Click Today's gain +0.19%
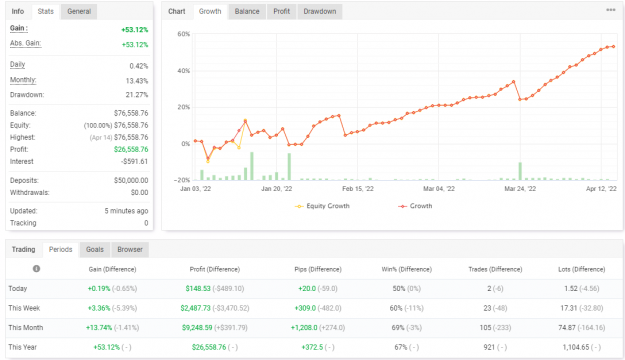Viewport: 625px width, 360px height. 99,289
